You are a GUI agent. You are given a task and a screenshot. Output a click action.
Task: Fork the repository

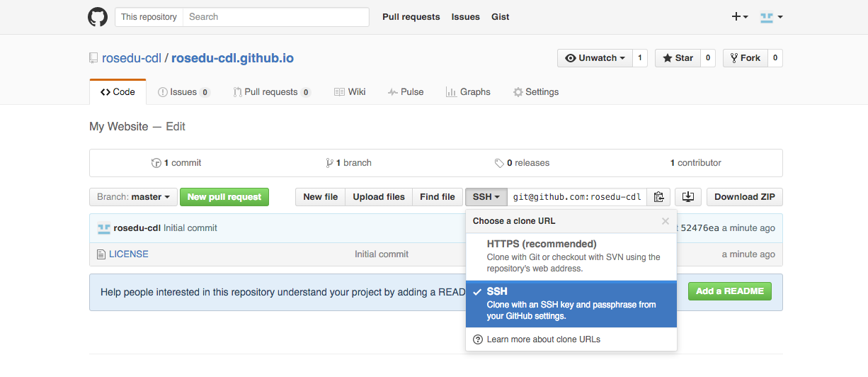click(x=746, y=58)
